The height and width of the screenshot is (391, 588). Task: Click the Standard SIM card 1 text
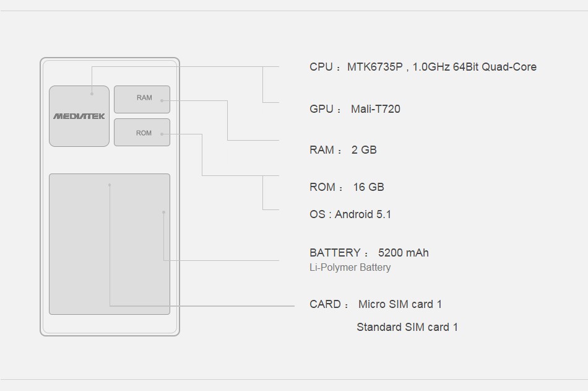coord(407,327)
